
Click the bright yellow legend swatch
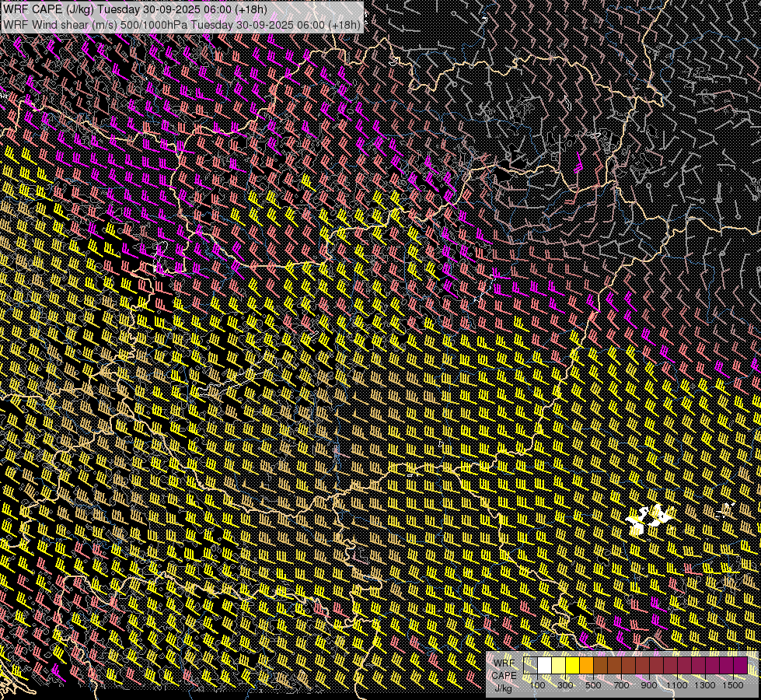572,666
